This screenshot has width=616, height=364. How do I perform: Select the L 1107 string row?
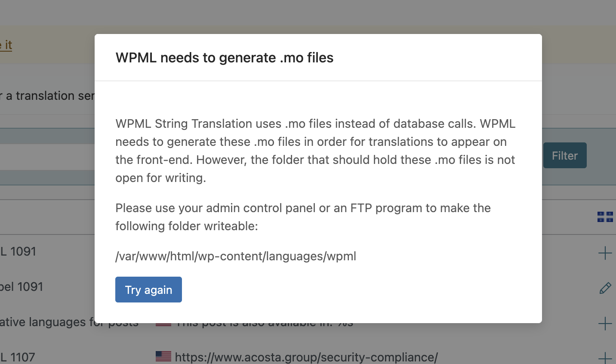pos(18,357)
